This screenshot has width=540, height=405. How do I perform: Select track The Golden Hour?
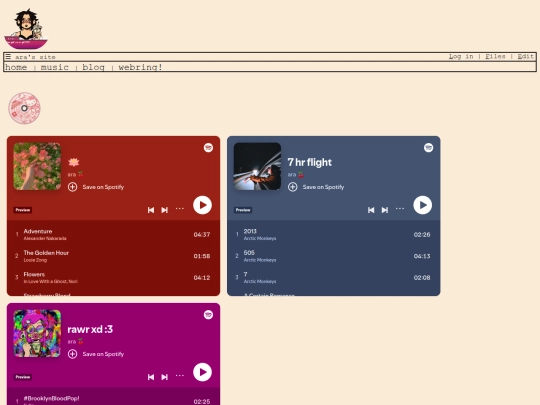(113, 256)
